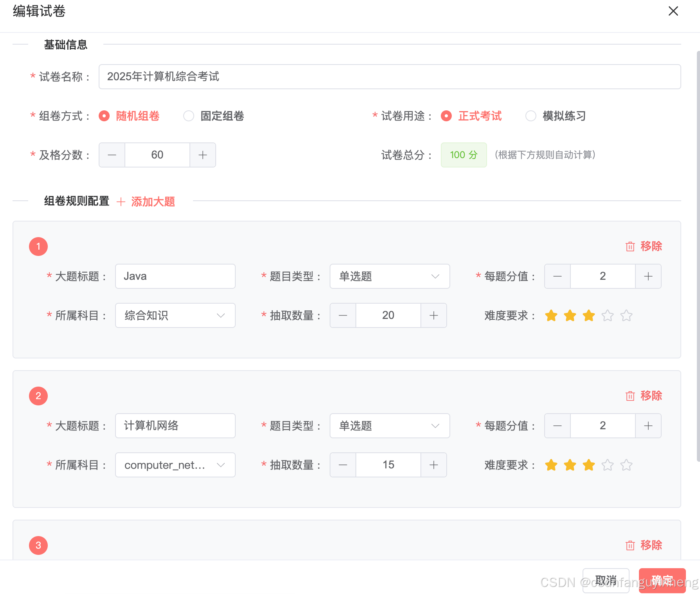Set section 1 difficulty to five stars

pyautogui.click(x=626, y=315)
